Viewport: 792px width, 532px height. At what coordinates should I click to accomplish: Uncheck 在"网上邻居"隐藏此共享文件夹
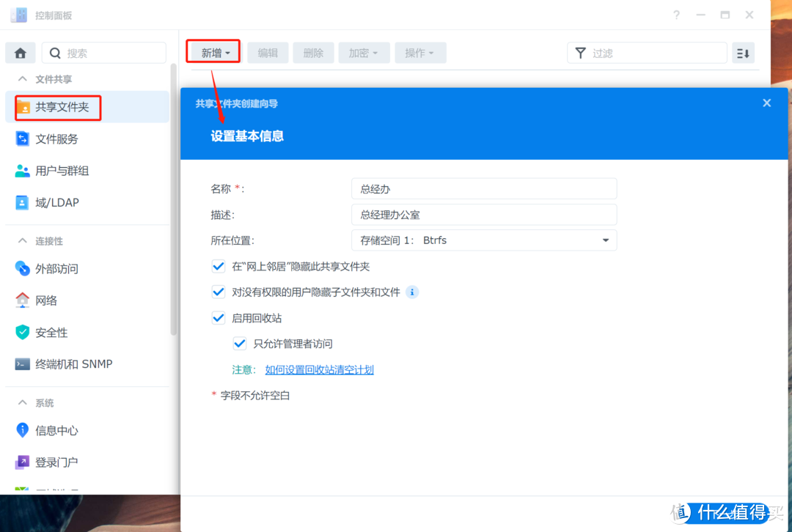218,266
